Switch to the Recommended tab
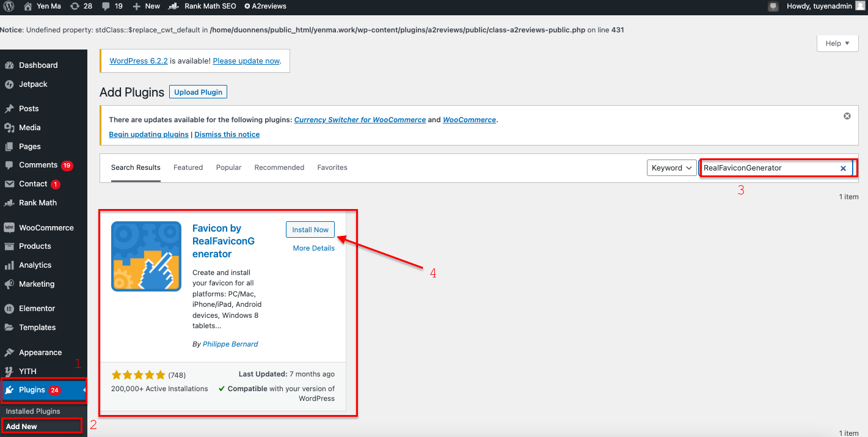This screenshot has width=868, height=437. pyautogui.click(x=279, y=167)
